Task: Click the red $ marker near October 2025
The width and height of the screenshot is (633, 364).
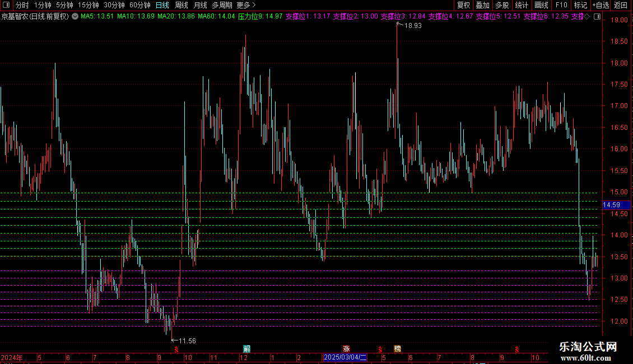Action: pyautogui.click(x=516, y=349)
